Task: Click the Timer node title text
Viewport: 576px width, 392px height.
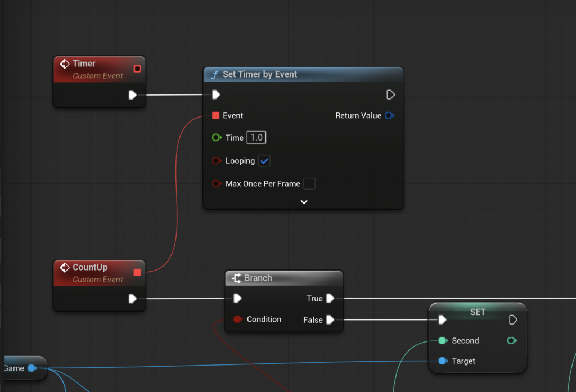Action: click(x=84, y=64)
